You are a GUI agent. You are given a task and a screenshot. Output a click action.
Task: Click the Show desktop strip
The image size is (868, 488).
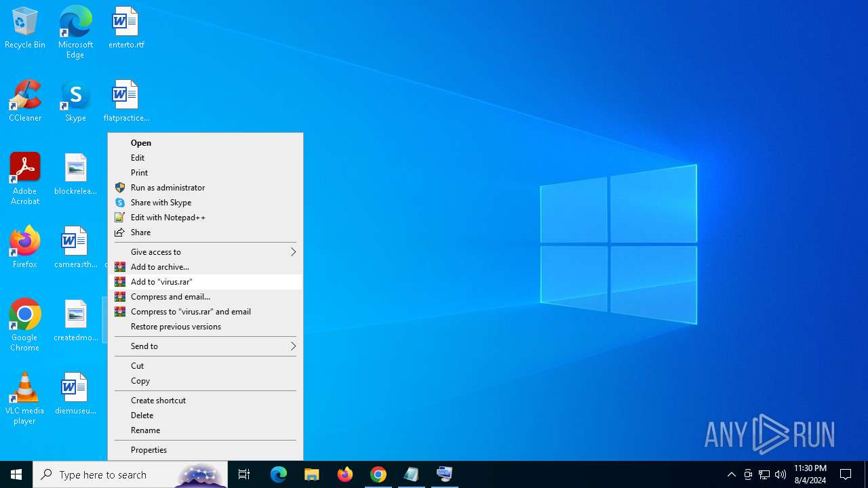[866, 474]
